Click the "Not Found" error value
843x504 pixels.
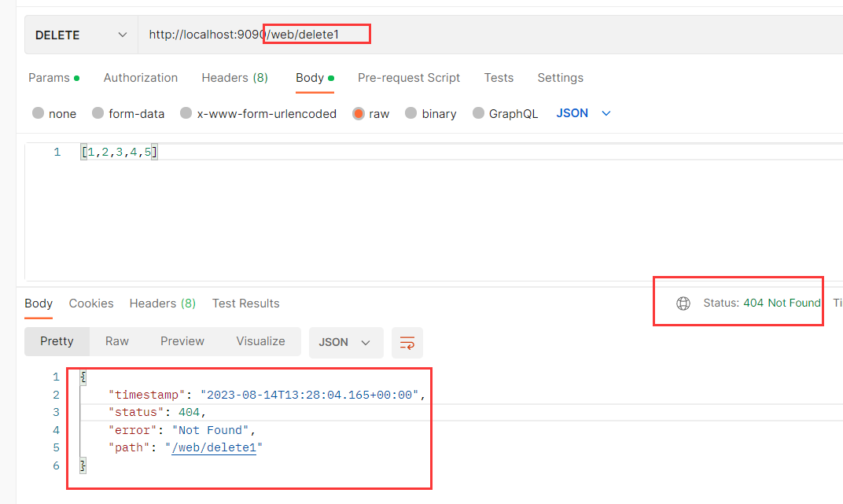click(x=210, y=430)
